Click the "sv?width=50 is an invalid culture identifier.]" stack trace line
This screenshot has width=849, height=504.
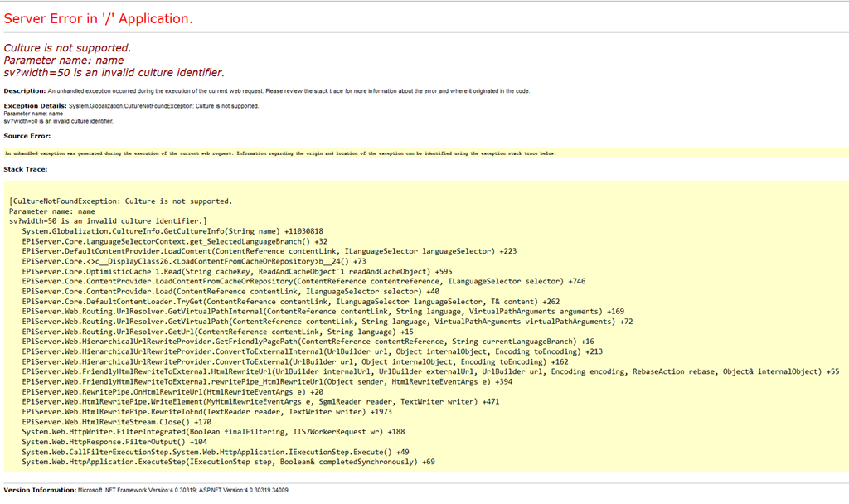tap(109, 220)
